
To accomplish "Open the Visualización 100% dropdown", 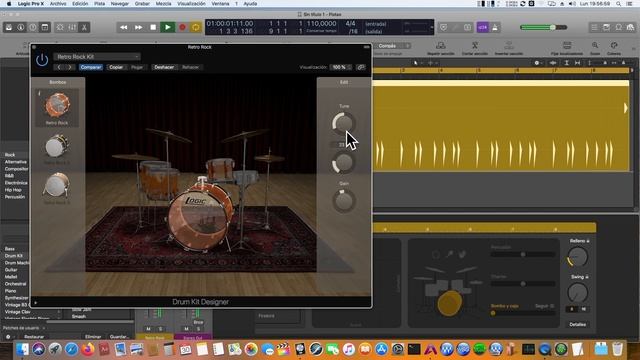I will click(340, 67).
